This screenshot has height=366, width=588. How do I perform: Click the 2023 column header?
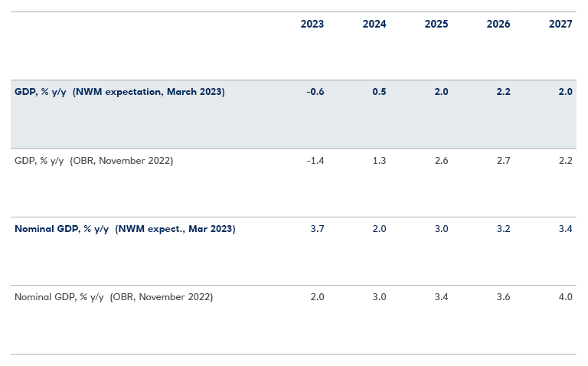coord(312,25)
